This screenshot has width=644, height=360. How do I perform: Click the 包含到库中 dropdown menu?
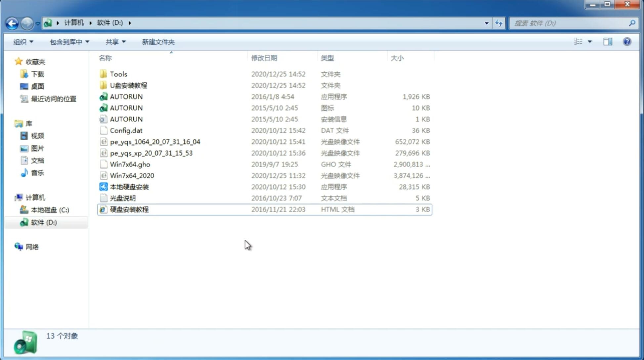pyautogui.click(x=69, y=42)
